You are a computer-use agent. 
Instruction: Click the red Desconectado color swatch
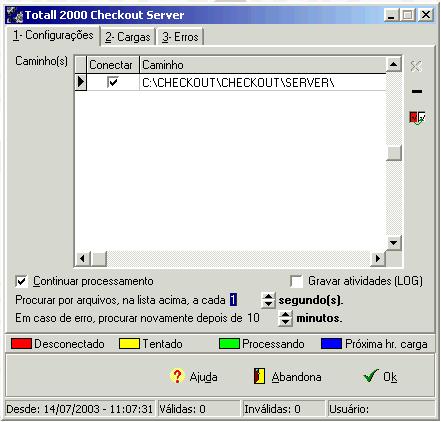tap(21, 344)
